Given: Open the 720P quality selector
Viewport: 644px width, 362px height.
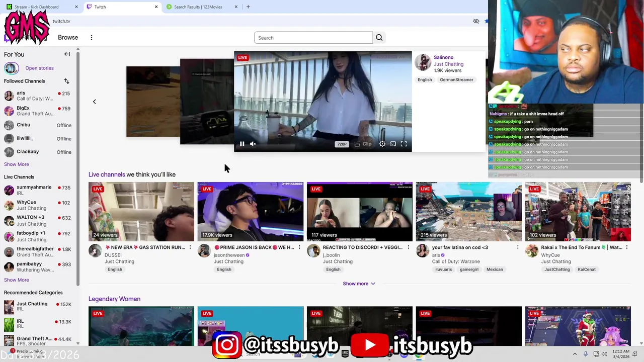Looking at the screenshot, I should click(342, 144).
